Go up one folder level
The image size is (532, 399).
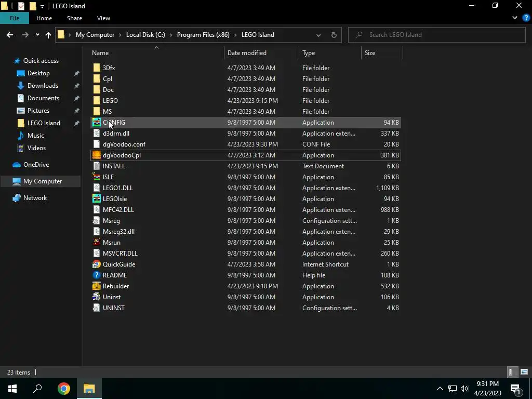click(x=48, y=35)
